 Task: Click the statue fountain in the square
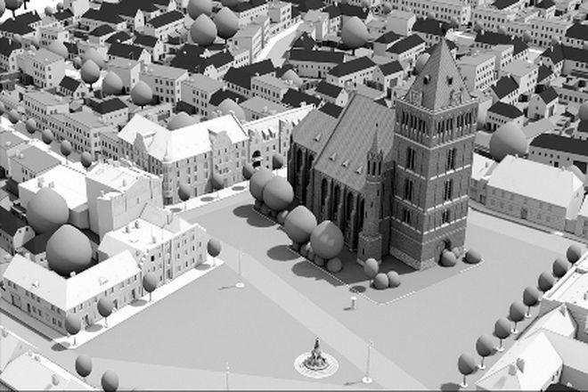(316, 359)
